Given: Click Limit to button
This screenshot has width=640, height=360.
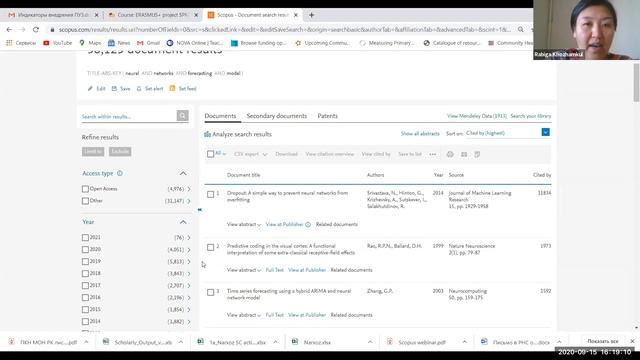Looking at the screenshot, I should point(93,152).
